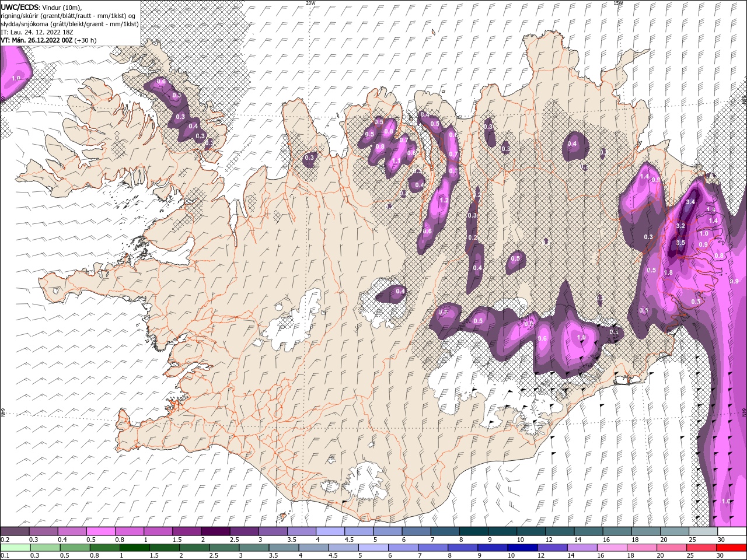Viewport: 747px width, 560px height.
Task: Click the 15W longitude label
Action: click(x=618, y=3)
